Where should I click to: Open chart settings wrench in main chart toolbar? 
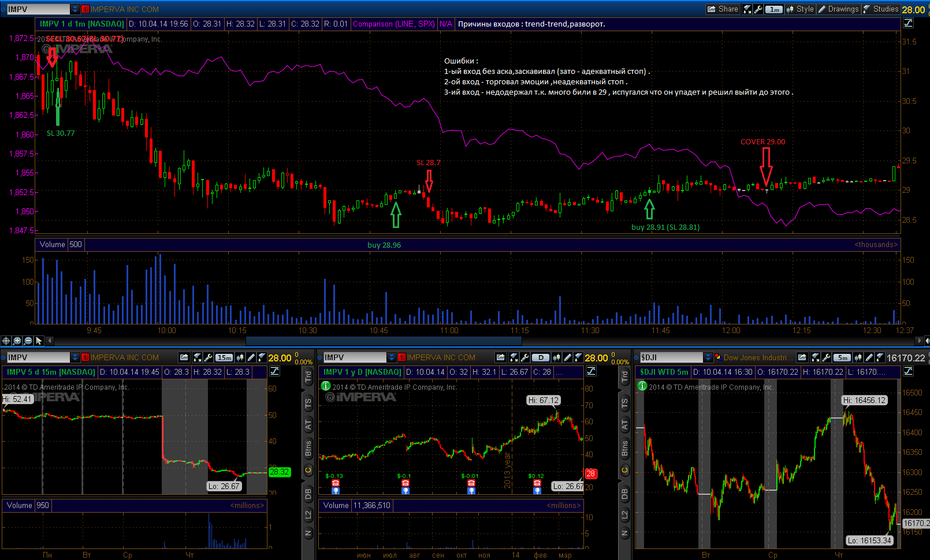[x=758, y=9]
